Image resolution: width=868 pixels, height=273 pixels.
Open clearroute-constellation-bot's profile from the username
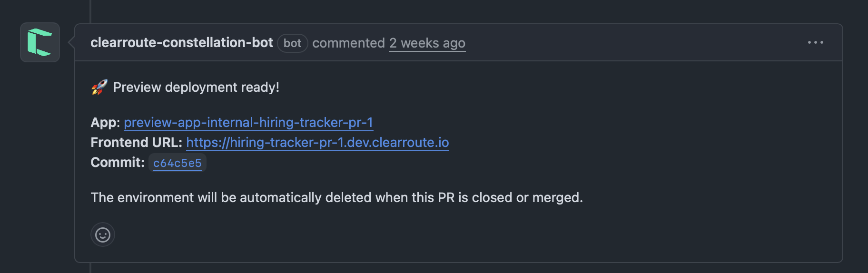pos(181,43)
